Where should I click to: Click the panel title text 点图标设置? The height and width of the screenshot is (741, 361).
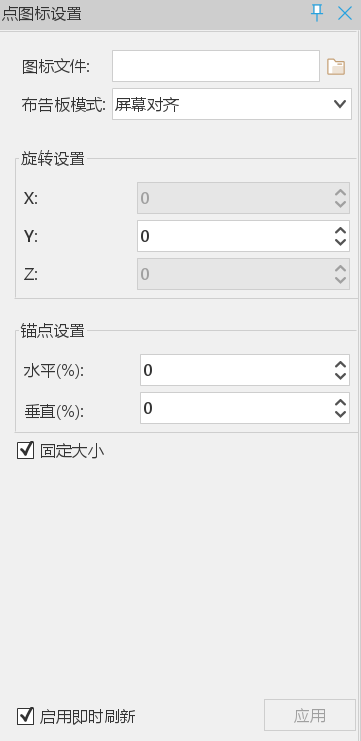42,14
